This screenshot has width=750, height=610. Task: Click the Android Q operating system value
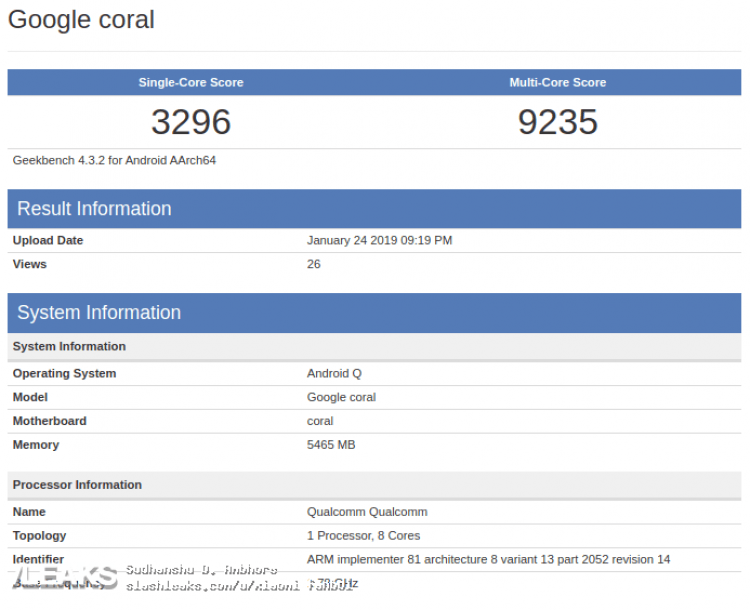(334, 374)
